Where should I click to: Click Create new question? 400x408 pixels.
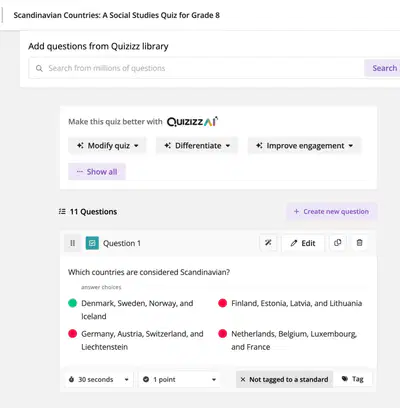click(332, 211)
